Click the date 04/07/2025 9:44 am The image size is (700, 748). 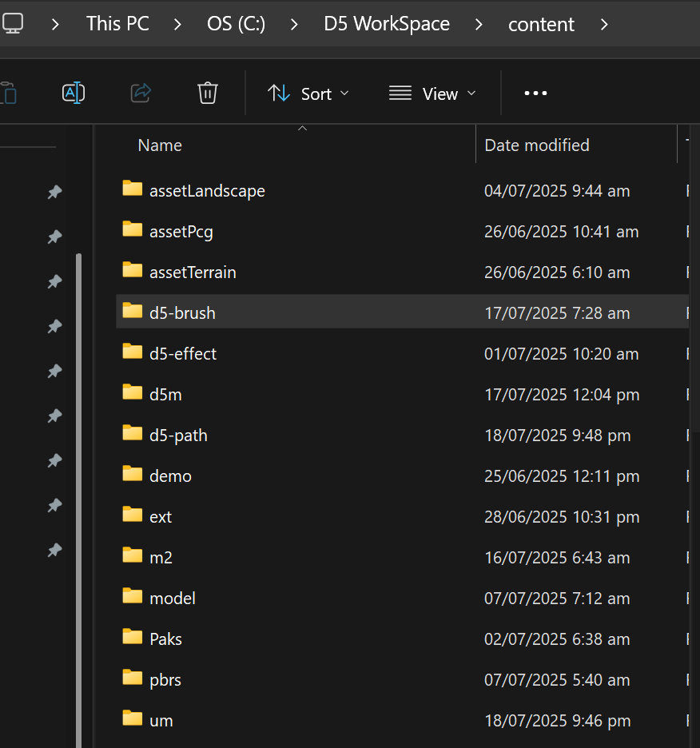tap(557, 191)
